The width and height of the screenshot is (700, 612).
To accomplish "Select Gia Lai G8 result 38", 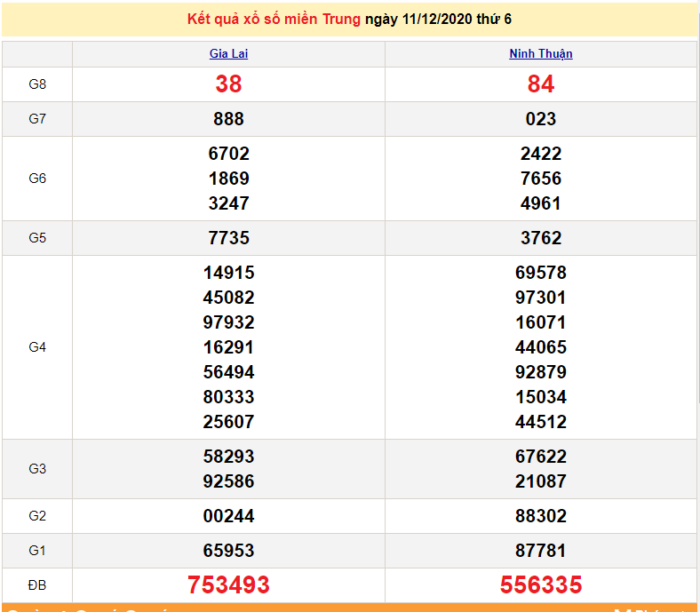I will 228,84.
